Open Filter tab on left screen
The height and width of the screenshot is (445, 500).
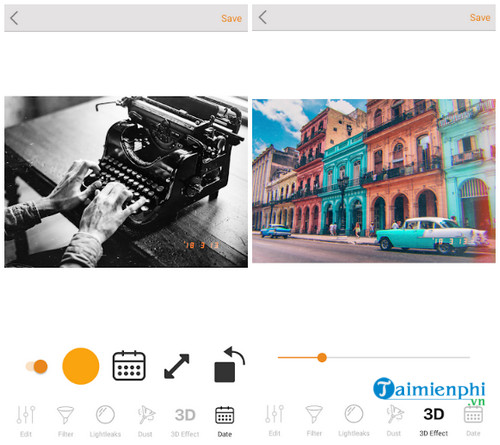[65, 421]
